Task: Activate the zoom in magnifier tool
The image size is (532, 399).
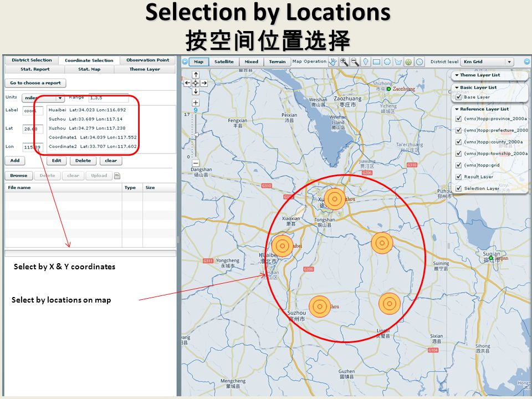Action: point(344,62)
